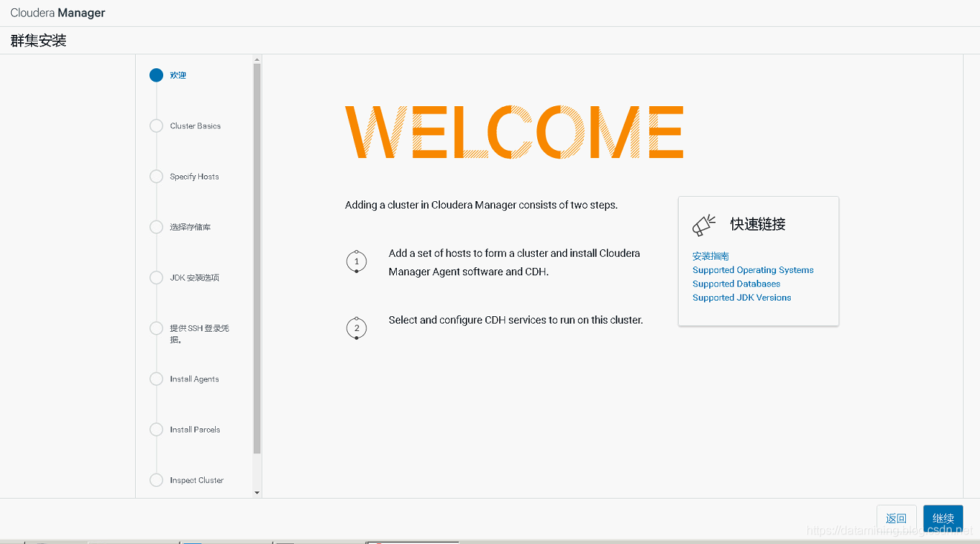Go to the Cluster Basics step
The height and width of the screenshot is (544, 980).
(x=195, y=126)
